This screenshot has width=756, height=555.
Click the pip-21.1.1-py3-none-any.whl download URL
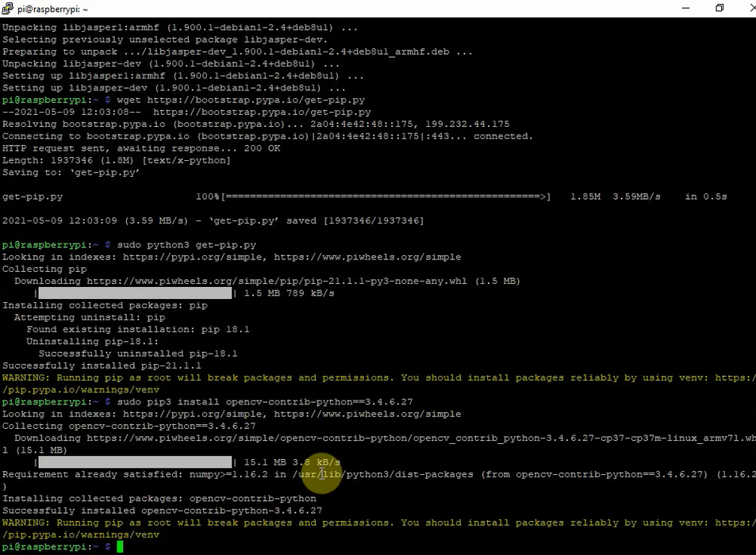[x=277, y=281]
